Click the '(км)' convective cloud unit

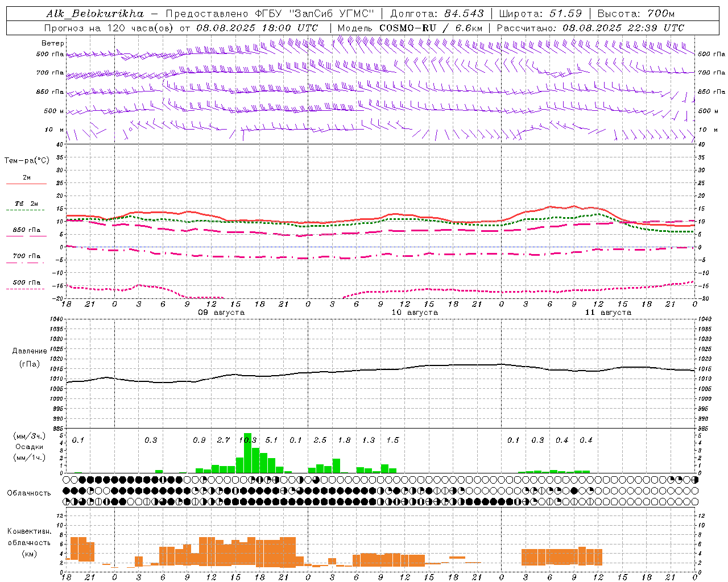(29, 553)
